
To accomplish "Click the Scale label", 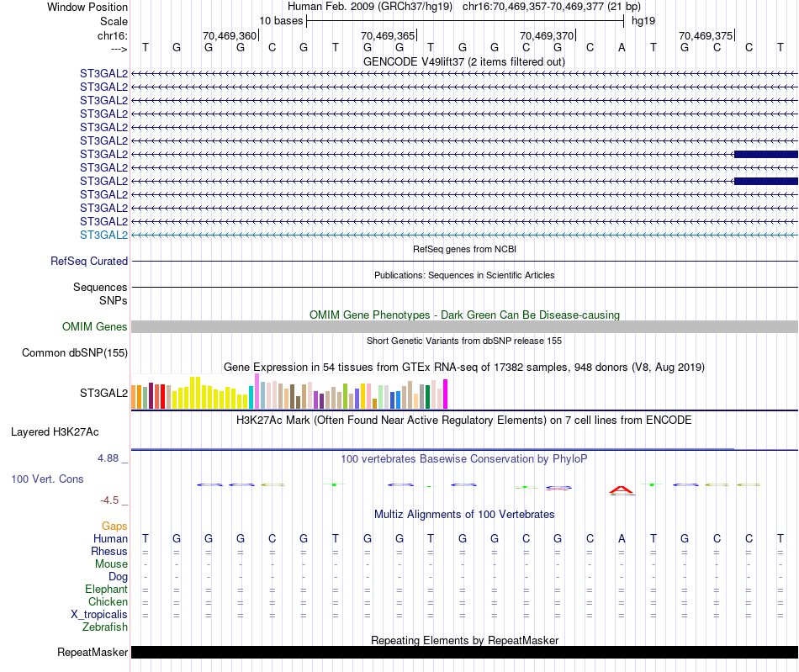I will (x=114, y=21).
